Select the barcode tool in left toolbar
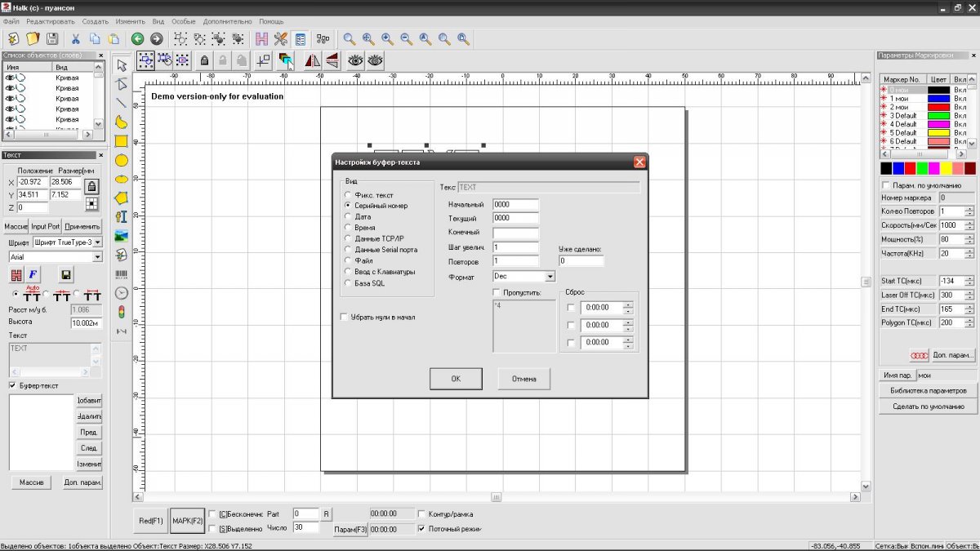The width and height of the screenshot is (980, 551). pos(121,274)
